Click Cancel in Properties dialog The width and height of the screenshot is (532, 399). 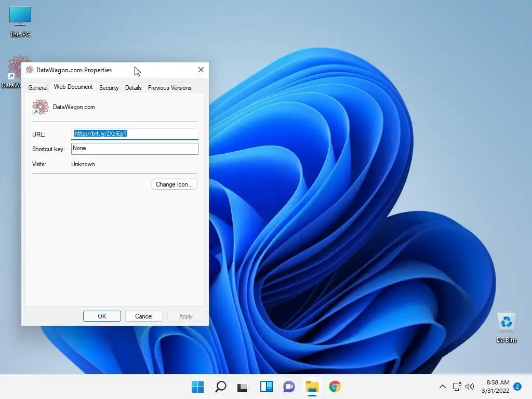tap(144, 316)
